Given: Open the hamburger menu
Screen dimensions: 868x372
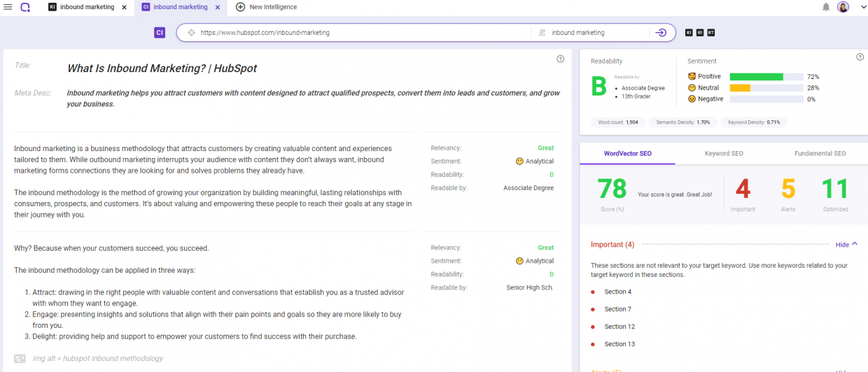Looking at the screenshot, I should 8,7.
